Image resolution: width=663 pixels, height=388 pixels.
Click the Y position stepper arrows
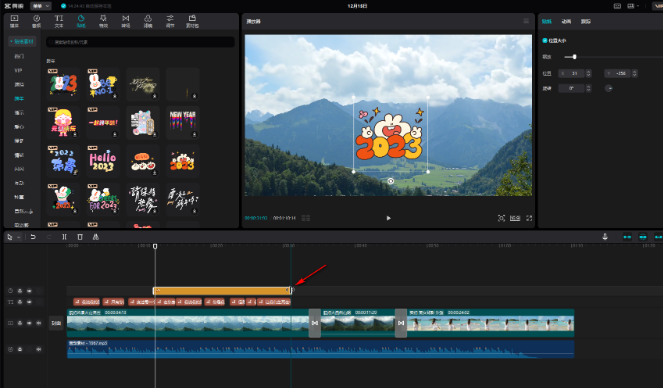click(x=634, y=74)
